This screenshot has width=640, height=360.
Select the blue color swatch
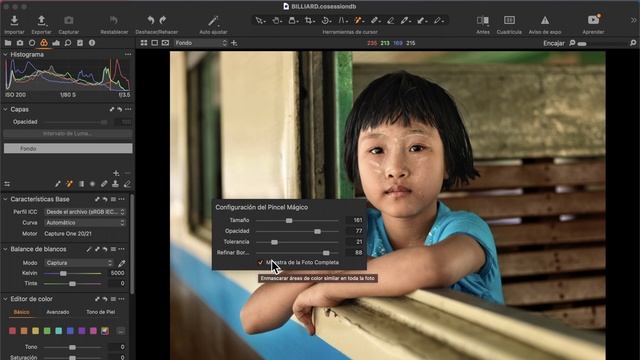[70, 331]
